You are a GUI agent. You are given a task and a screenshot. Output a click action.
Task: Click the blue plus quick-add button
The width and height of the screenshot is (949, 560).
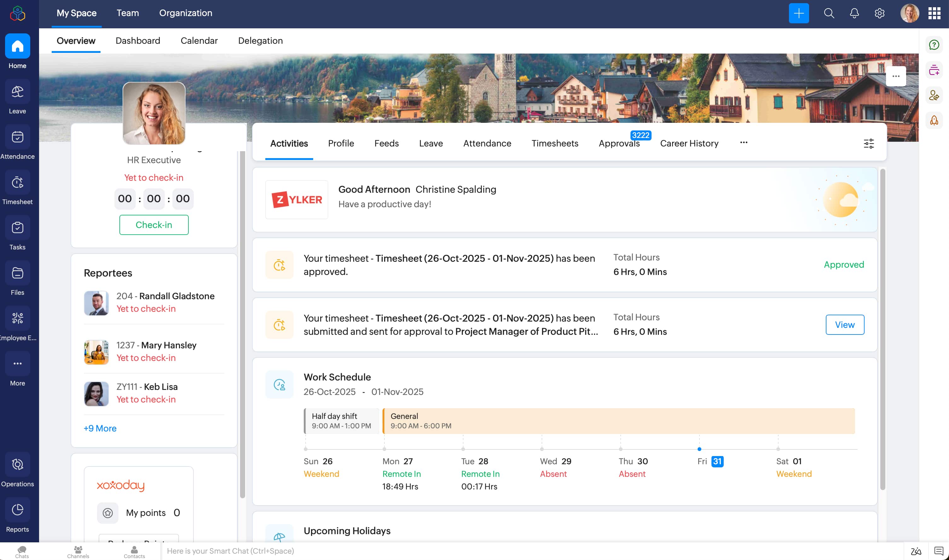798,14
